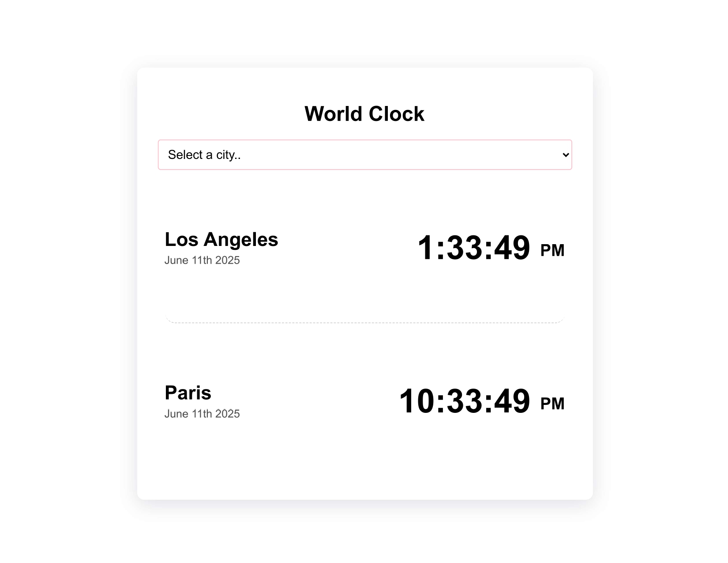Click the Los Angeles time 1:33:49
Image resolution: width=728 pixels, height=563 pixels.
tap(473, 248)
